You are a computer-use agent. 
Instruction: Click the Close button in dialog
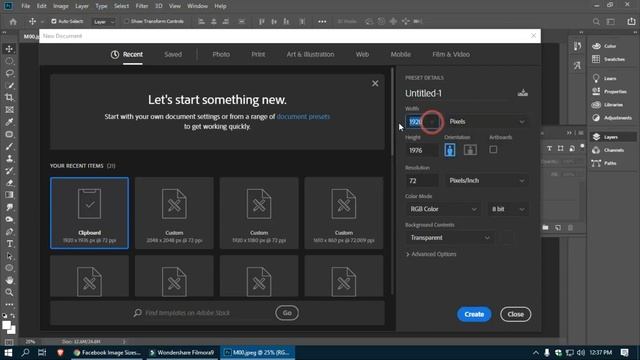click(516, 314)
